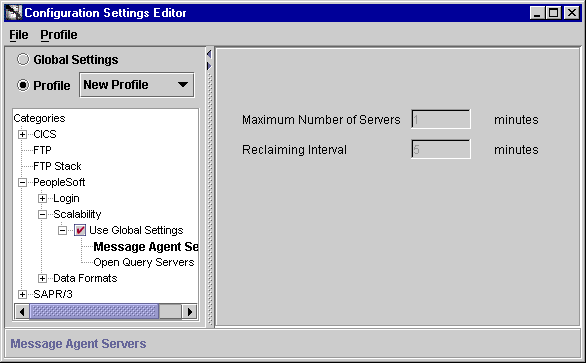Select the FTP tree item
The width and height of the screenshot is (586, 363).
[x=42, y=150]
